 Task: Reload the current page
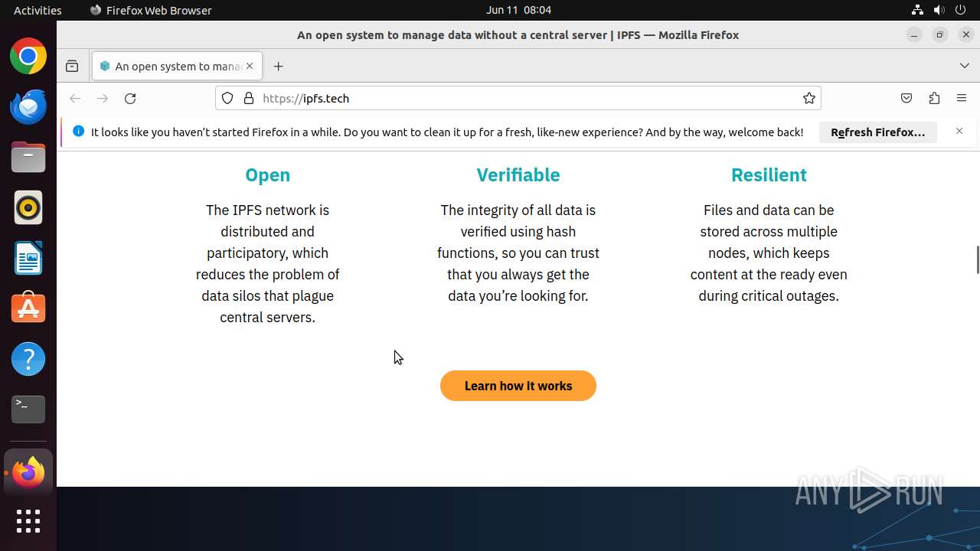coord(130,99)
